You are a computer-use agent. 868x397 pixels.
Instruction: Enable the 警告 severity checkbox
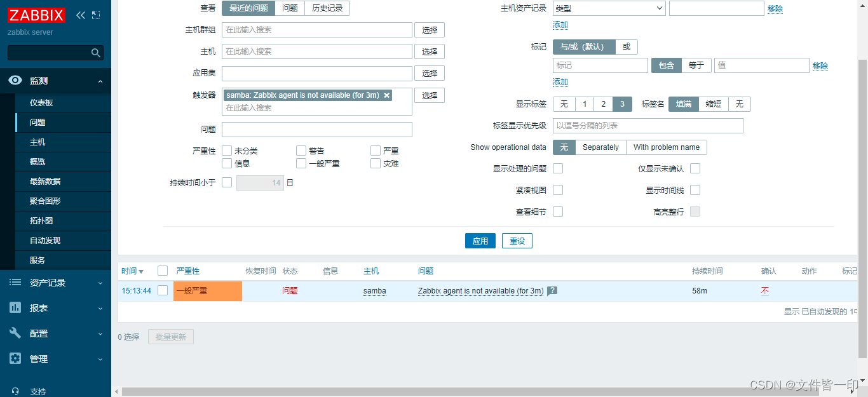point(301,151)
